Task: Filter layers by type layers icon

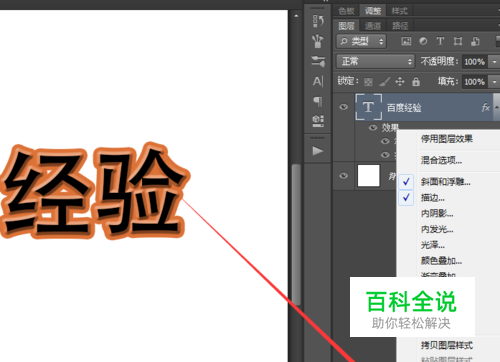Action: point(440,41)
